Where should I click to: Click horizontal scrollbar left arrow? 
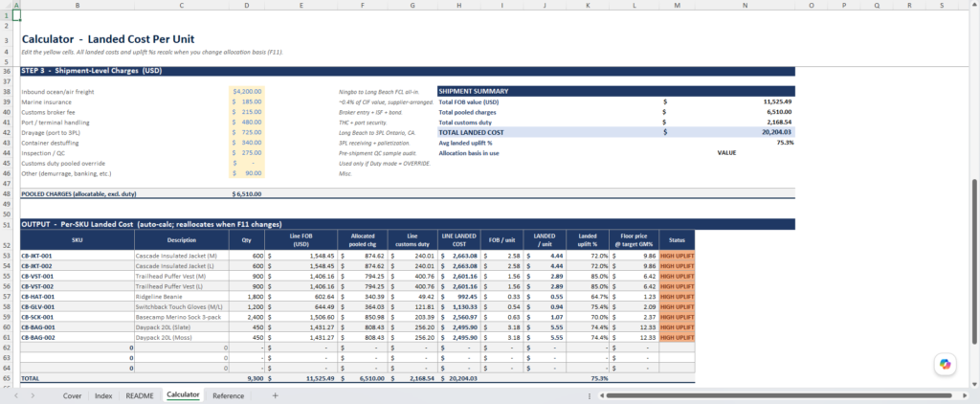pyautogui.click(x=601, y=396)
